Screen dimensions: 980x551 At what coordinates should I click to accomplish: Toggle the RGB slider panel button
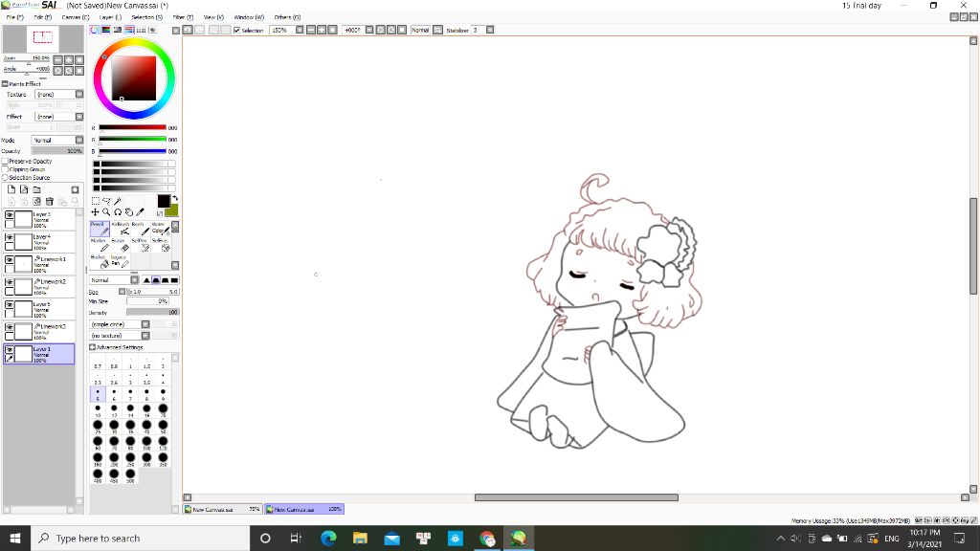point(106,30)
